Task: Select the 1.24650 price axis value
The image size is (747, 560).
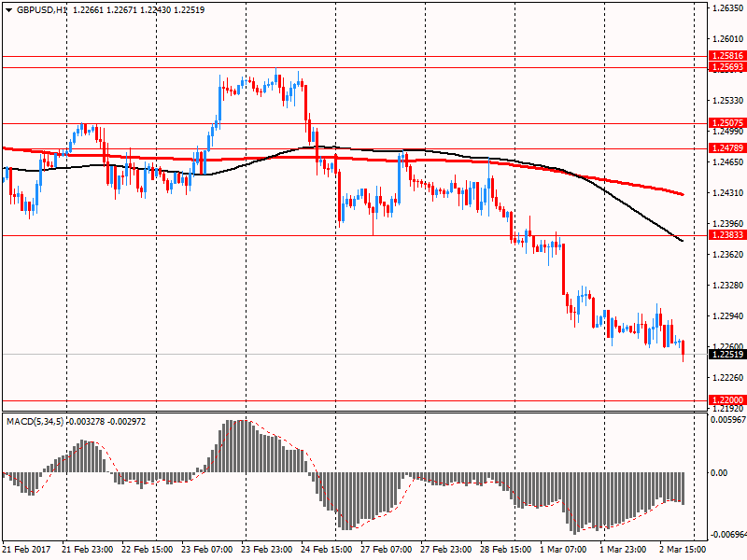Action: coord(728,161)
